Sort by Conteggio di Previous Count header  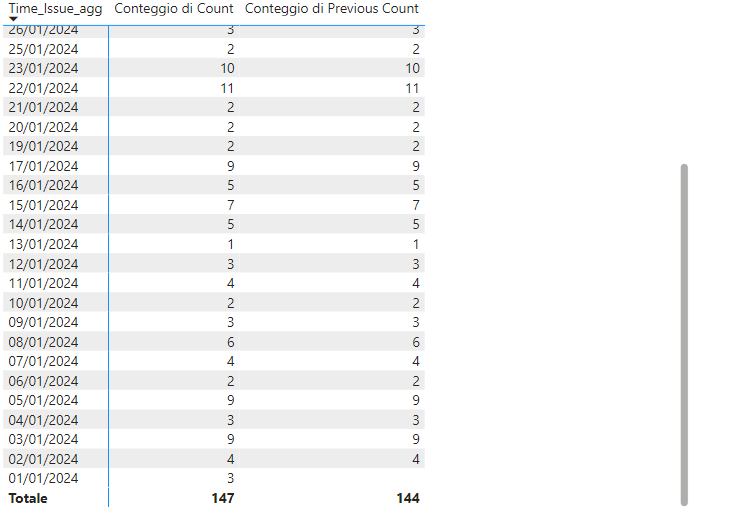(x=331, y=9)
